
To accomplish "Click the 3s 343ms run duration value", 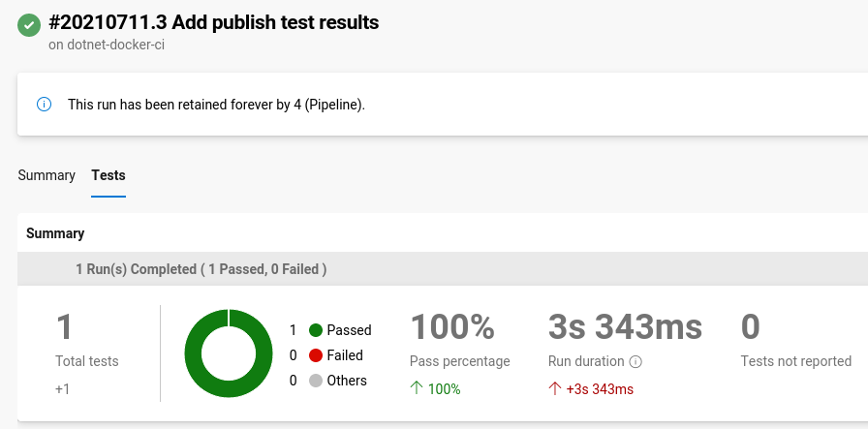I will pos(625,327).
